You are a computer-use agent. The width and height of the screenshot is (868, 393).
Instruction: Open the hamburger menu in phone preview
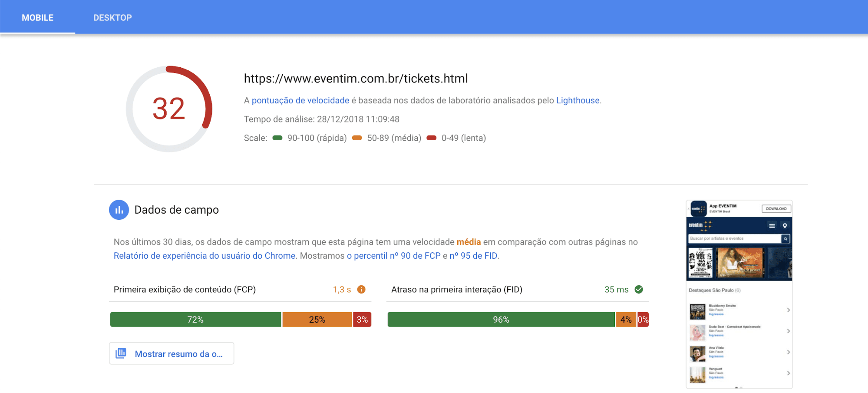click(x=772, y=226)
